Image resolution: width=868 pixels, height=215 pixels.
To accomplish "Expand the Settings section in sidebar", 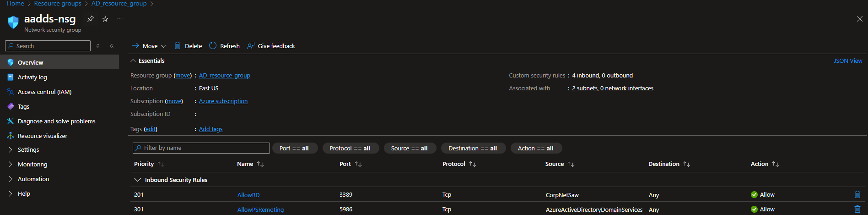I will tap(28, 149).
